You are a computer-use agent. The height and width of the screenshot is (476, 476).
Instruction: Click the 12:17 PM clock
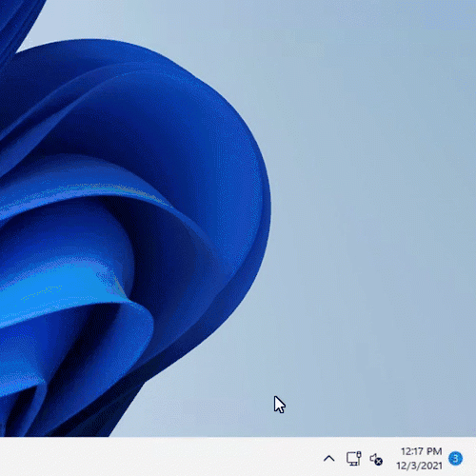point(421,451)
